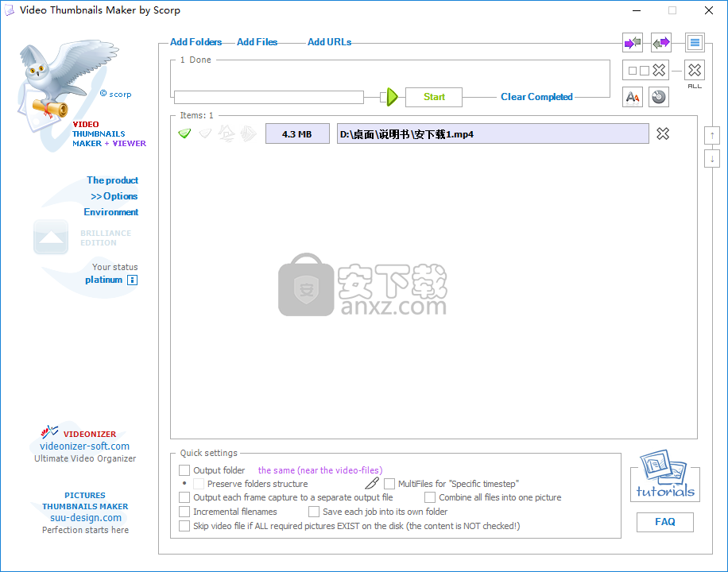
Task: Click the platinum status link
Action: (103, 280)
